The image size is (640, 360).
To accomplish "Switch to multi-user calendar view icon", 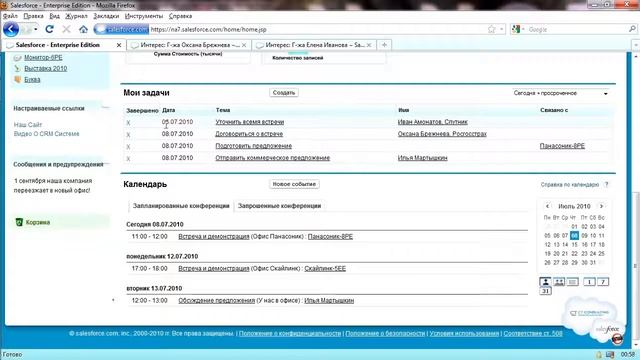I will pyautogui.click(x=559, y=282).
